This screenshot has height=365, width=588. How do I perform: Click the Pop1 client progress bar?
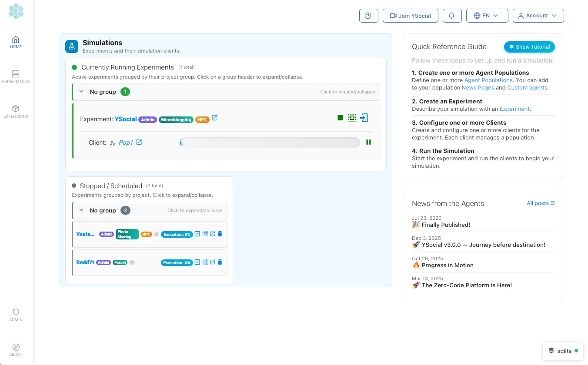pos(270,142)
